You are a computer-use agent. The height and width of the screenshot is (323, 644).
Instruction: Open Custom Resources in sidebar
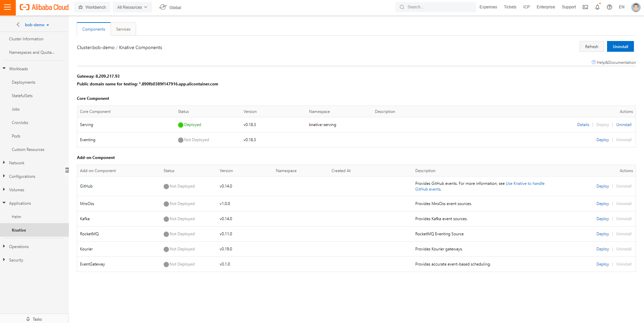28,150
